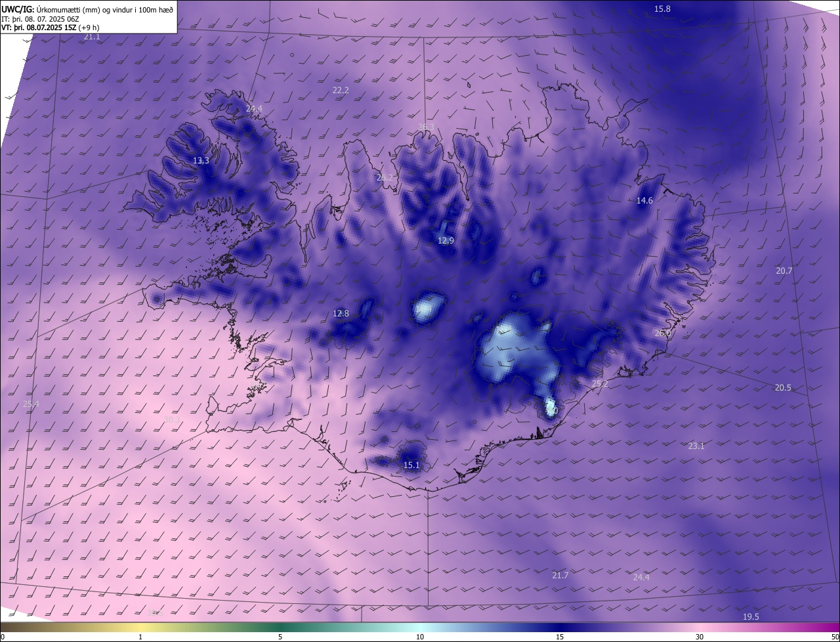The image size is (840, 642).
Task: Click the 14.6 value label on the map
Action: 644,200
